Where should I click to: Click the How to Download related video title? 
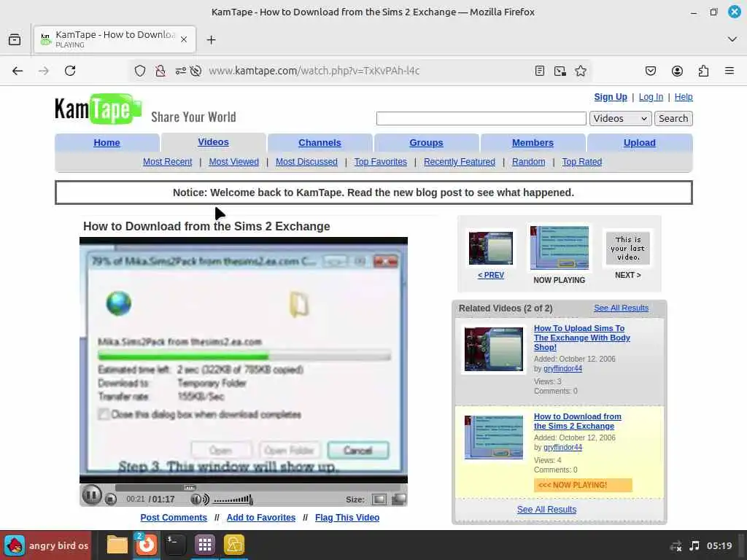(578, 421)
